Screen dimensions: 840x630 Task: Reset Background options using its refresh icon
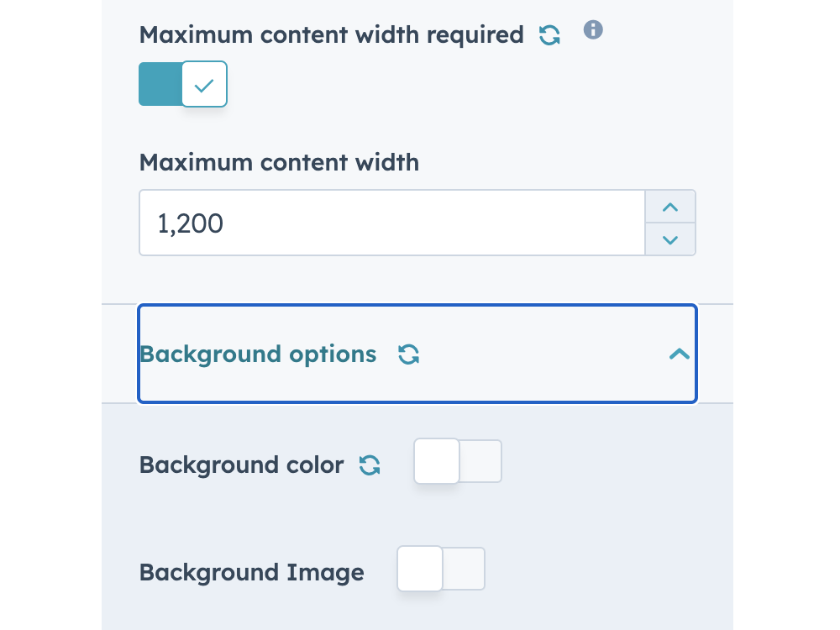coord(409,354)
